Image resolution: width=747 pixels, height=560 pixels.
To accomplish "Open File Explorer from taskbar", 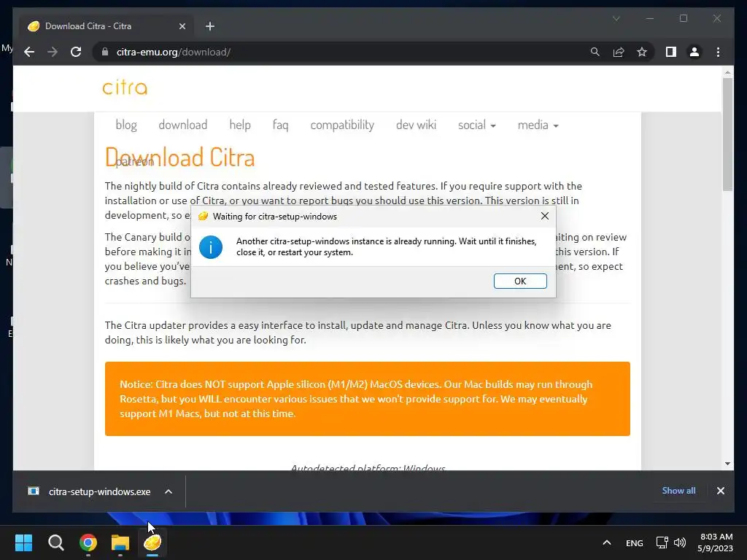I will click(x=120, y=542).
